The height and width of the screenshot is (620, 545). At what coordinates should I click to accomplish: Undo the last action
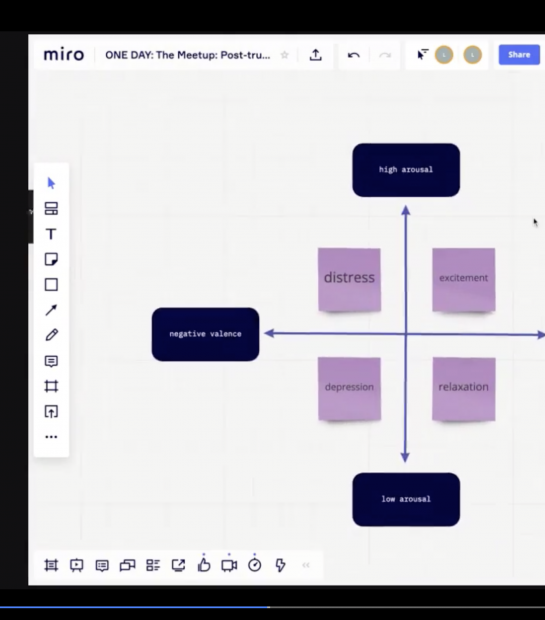click(354, 55)
